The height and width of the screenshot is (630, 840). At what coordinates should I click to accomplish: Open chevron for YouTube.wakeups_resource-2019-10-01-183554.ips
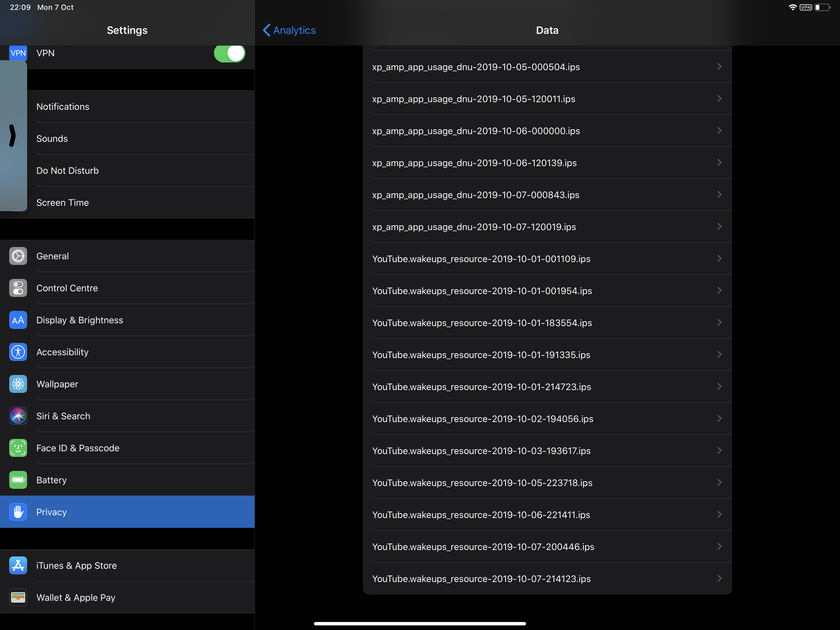719,323
